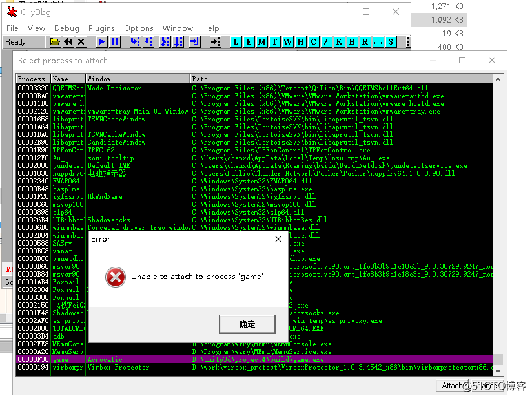Open the Source S button

coord(391,42)
